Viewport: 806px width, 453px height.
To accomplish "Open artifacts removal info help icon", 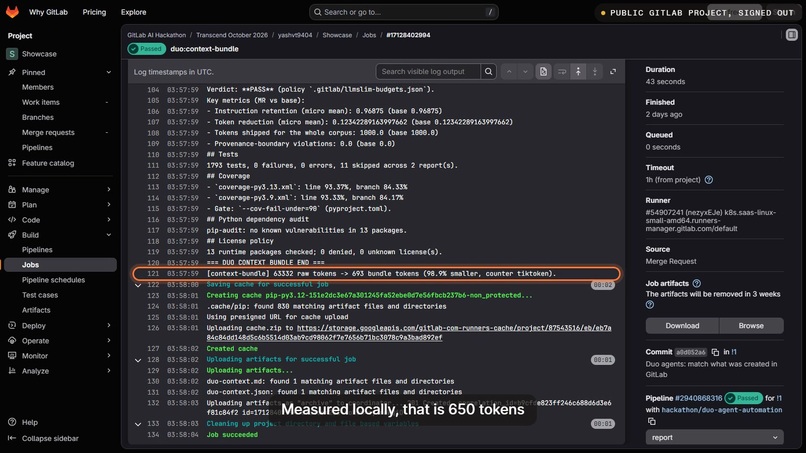I will (x=650, y=304).
